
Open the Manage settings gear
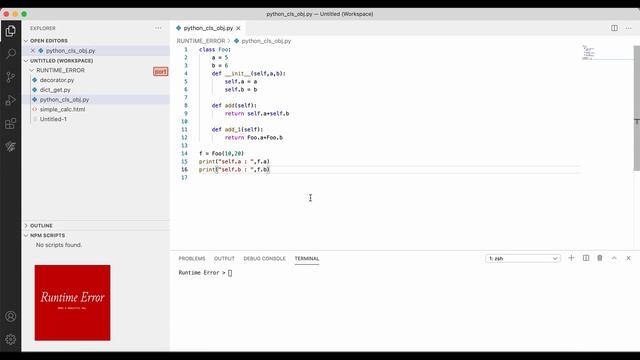11,339
